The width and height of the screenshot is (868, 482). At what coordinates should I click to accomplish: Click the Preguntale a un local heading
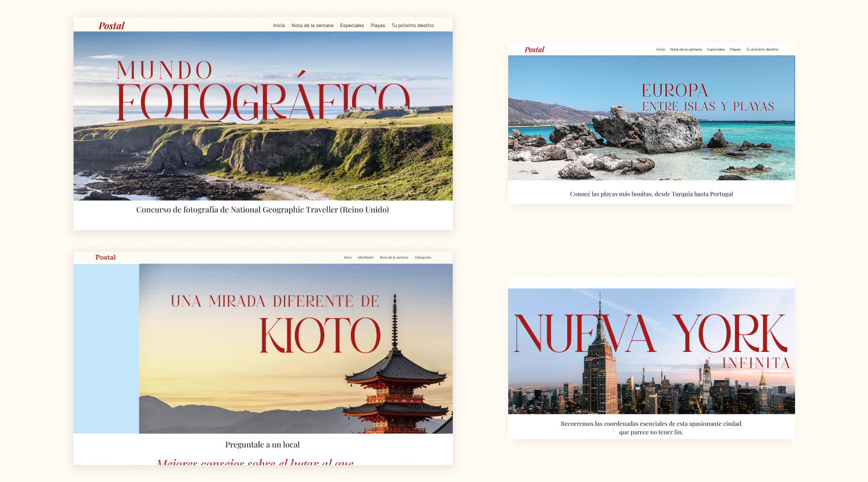pyautogui.click(x=262, y=445)
